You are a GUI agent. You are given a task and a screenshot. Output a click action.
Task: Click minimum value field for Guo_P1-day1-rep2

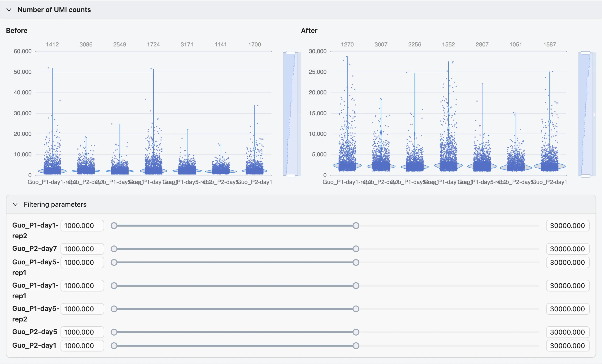[82, 225]
